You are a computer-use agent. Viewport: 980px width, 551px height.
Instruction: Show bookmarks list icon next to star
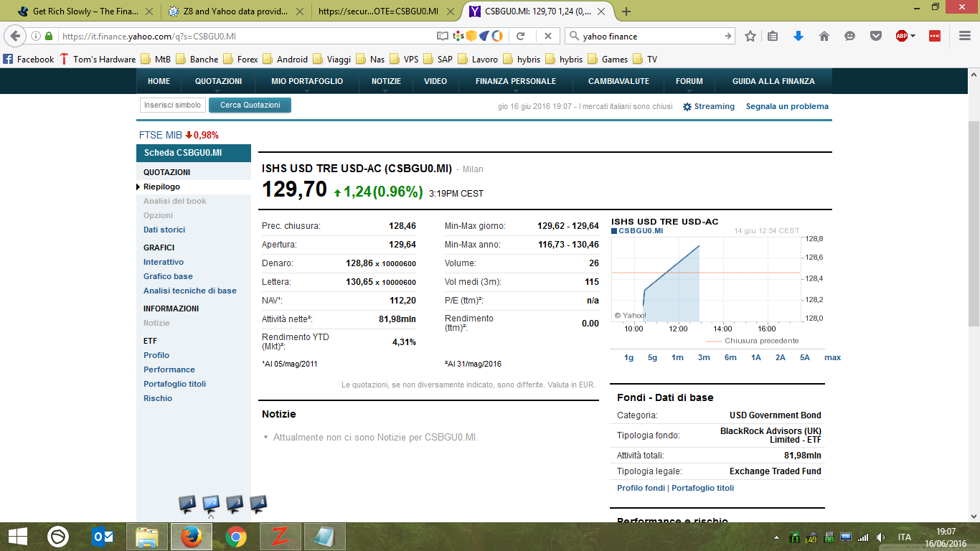(773, 36)
